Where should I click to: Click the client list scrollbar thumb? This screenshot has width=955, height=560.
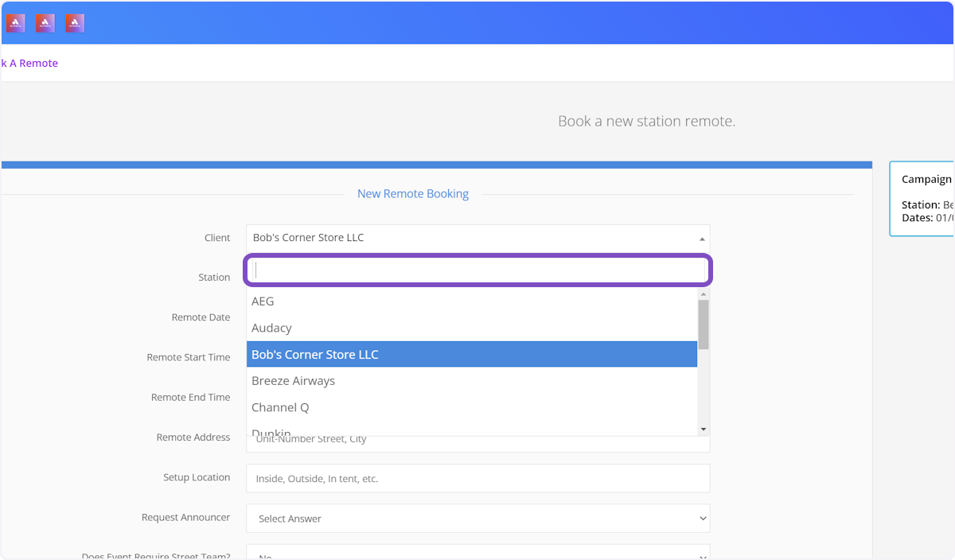704,325
